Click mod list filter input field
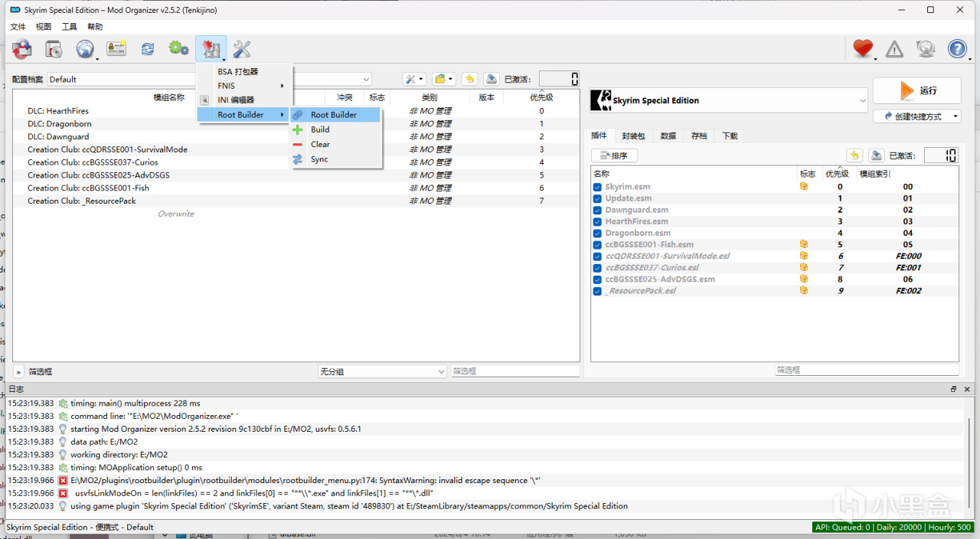Viewport: 980px width, 539px height. pyautogui.click(x=515, y=371)
